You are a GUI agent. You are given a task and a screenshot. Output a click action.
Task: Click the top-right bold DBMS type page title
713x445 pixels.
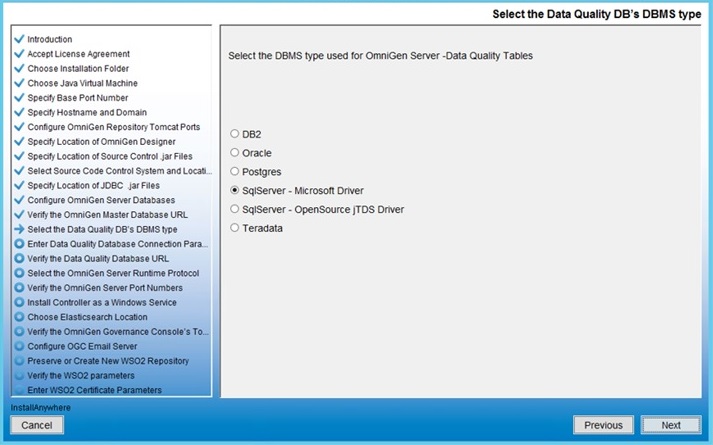597,14
